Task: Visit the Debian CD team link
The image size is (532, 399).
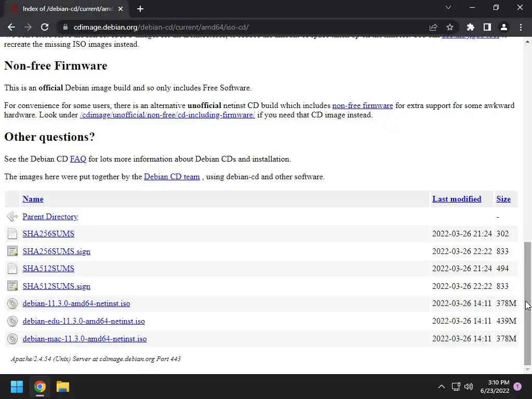Action: (x=172, y=177)
